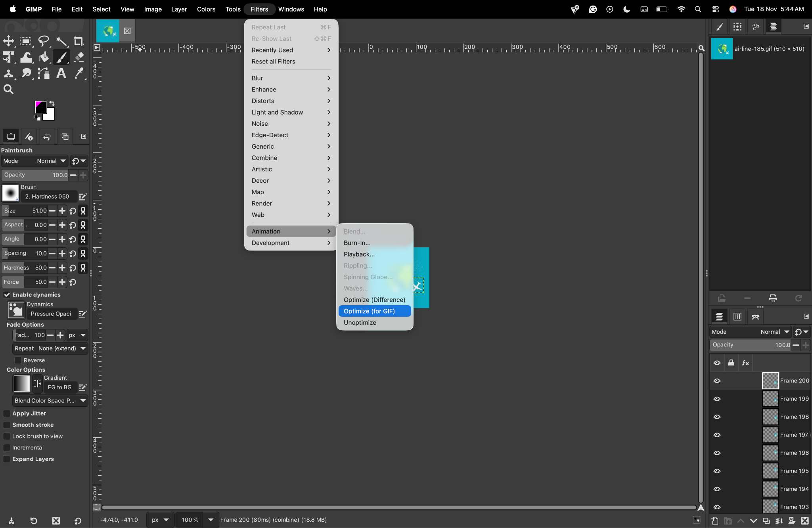Viewport: 812px width, 528px height.
Task: Open the Windows menu
Action: pos(291,9)
